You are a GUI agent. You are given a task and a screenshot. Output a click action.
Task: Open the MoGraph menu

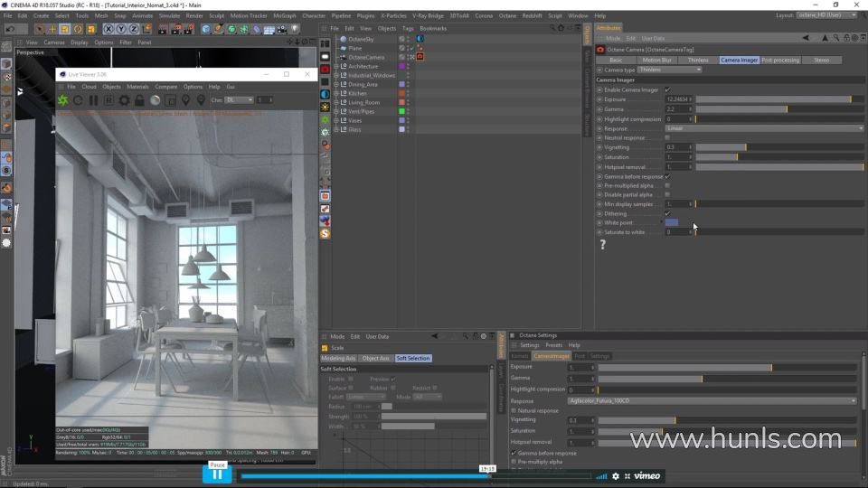tap(284, 15)
